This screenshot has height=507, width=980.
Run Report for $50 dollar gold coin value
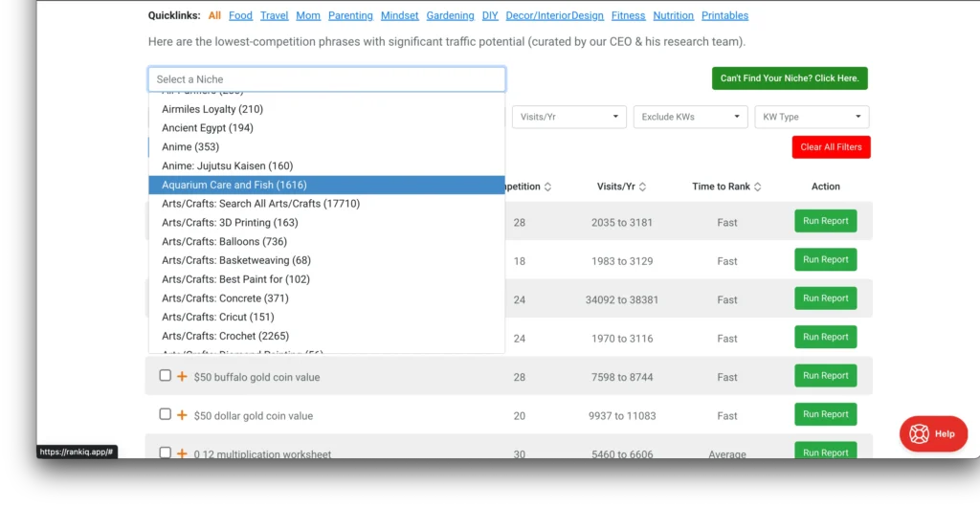pyautogui.click(x=826, y=414)
